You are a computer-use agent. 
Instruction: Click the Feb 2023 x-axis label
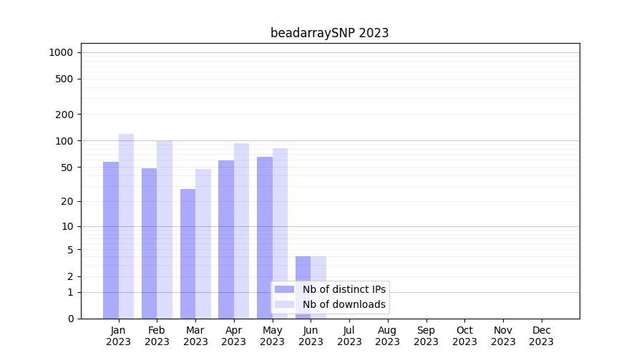coord(157,336)
